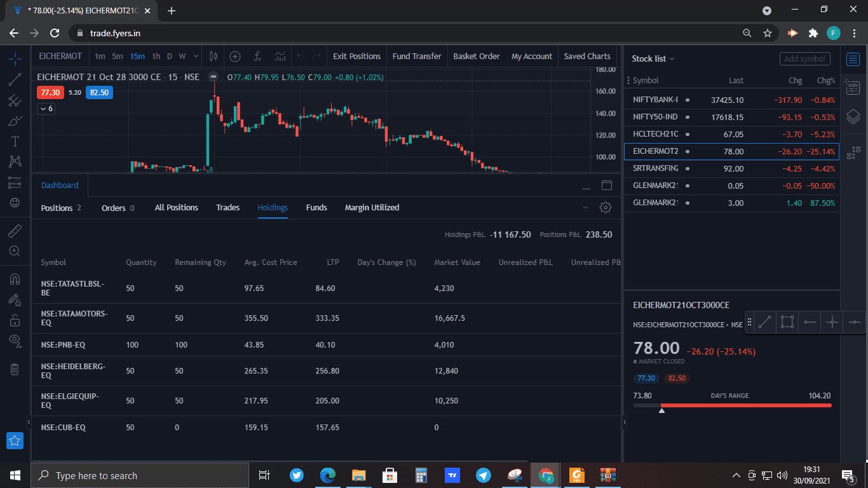This screenshot has height=488, width=868.
Task: Open the emoji icons tool
Action: tap(15, 203)
